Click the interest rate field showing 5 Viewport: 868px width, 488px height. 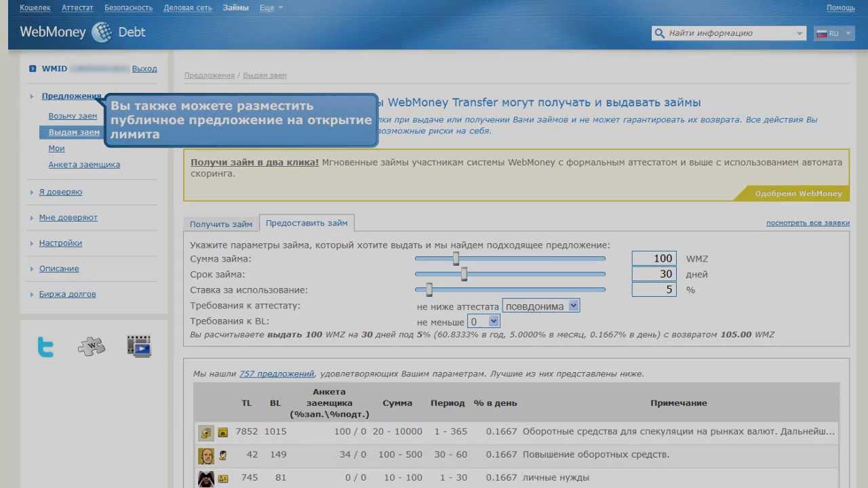[x=654, y=289]
